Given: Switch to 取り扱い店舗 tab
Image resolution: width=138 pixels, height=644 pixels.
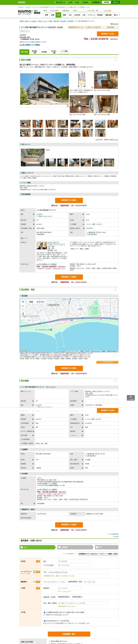Looking at the screenshot, I should (54, 52).
